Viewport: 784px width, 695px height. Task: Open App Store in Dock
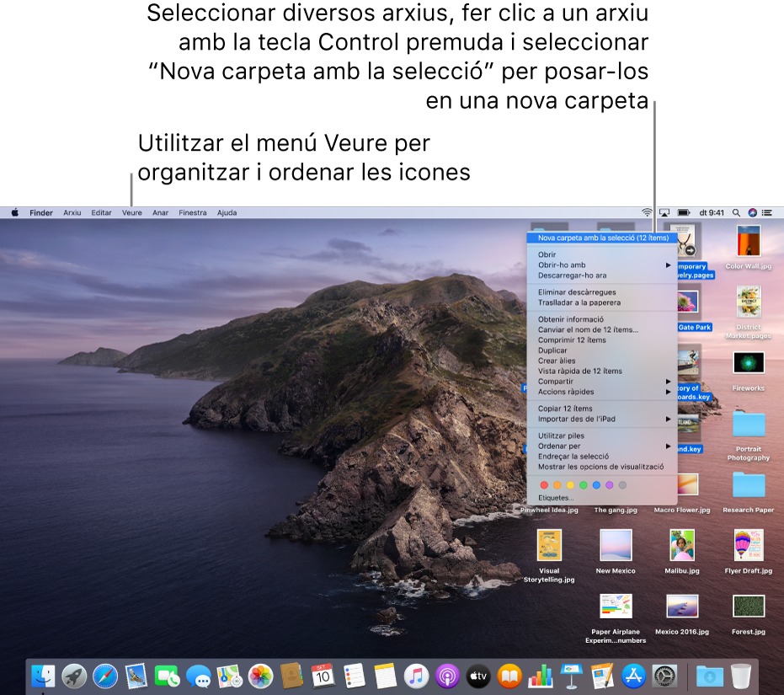pyautogui.click(x=633, y=676)
